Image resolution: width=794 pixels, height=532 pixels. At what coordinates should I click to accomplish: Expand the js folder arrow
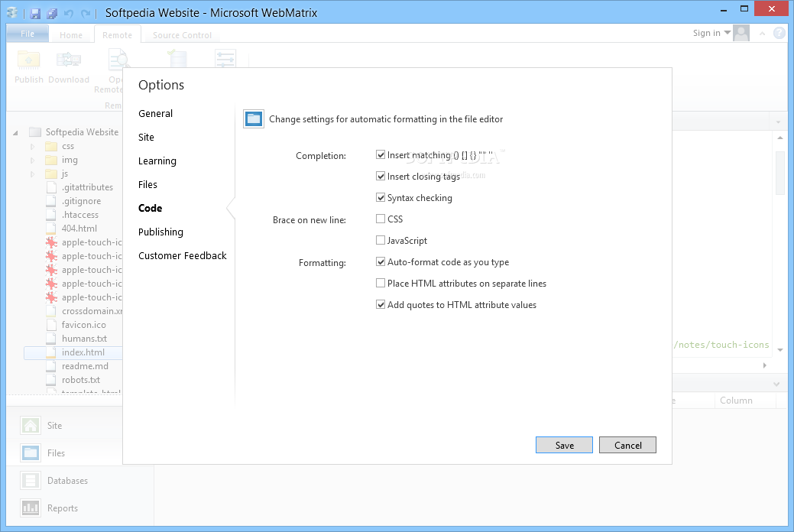pos(32,174)
